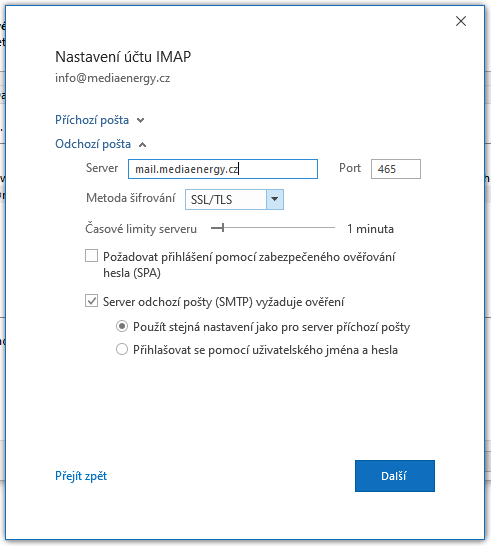This screenshot has width=491, height=546.
Task: Enable the SPA secure password authentication checkbox
Action: pyautogui.click(x=92, y=256)
